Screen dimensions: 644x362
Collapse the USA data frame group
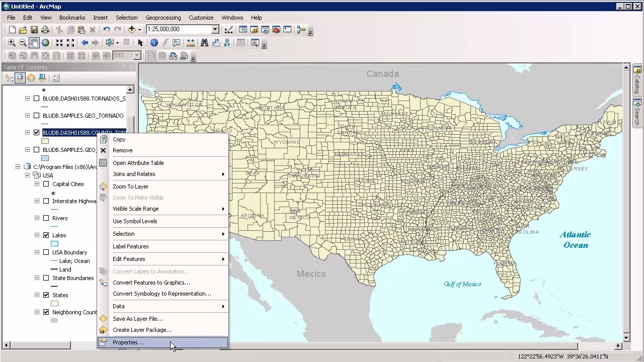(x=27, y=175)
